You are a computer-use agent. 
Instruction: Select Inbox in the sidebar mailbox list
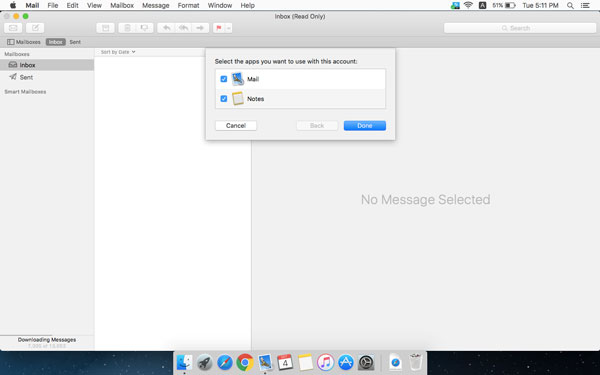[x=47, y=65]
